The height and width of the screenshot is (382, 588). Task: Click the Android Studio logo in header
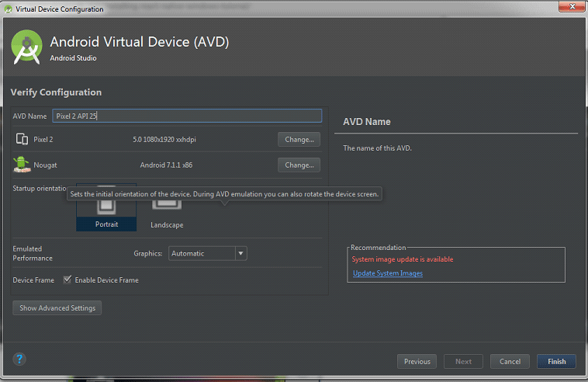(x=26, y=47)
